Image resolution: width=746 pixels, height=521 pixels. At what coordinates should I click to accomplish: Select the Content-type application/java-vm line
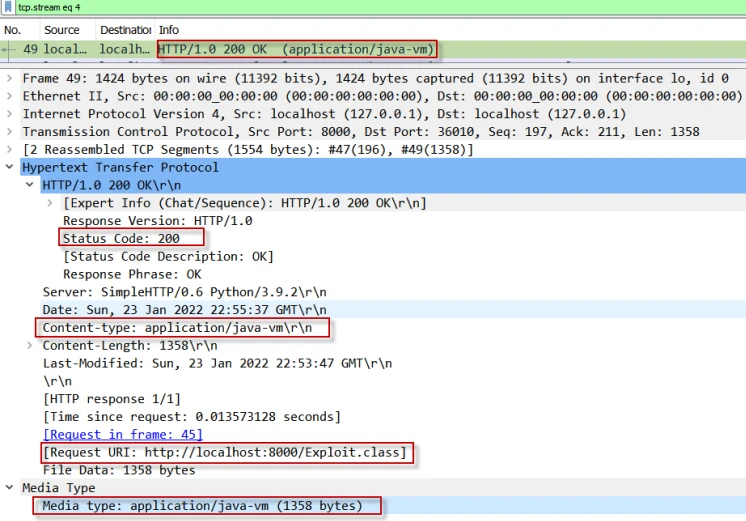pos(184,328)
